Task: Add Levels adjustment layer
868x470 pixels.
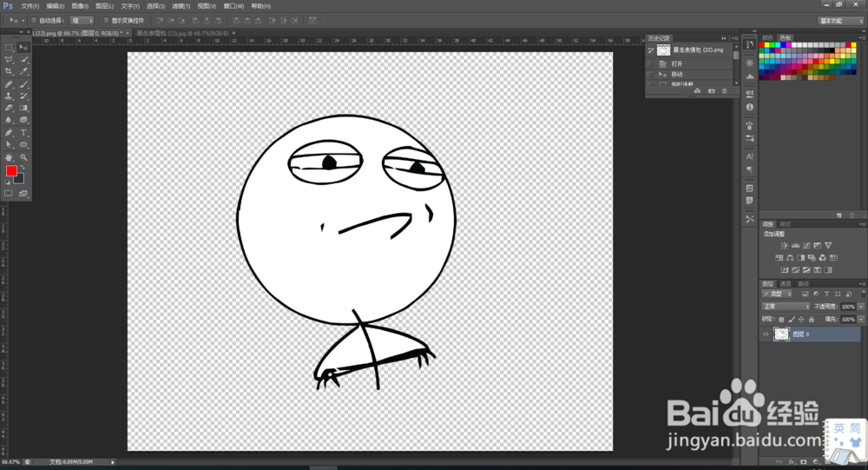Action: [x=795, y=246]
